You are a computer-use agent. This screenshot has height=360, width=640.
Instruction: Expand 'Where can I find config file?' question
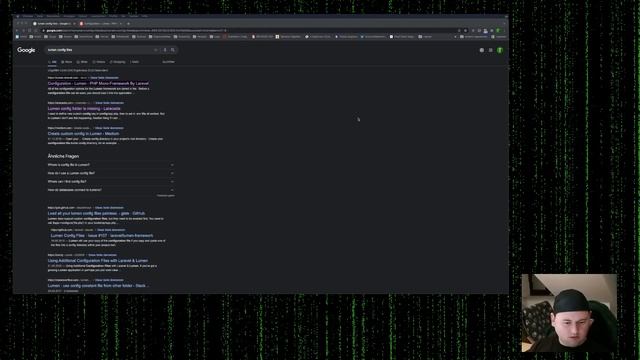111,182
